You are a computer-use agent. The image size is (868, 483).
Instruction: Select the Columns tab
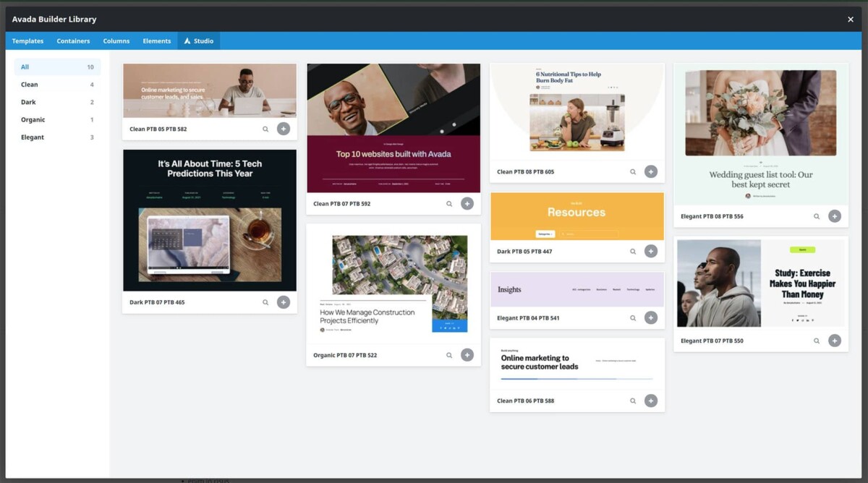[x=116, y=41]
